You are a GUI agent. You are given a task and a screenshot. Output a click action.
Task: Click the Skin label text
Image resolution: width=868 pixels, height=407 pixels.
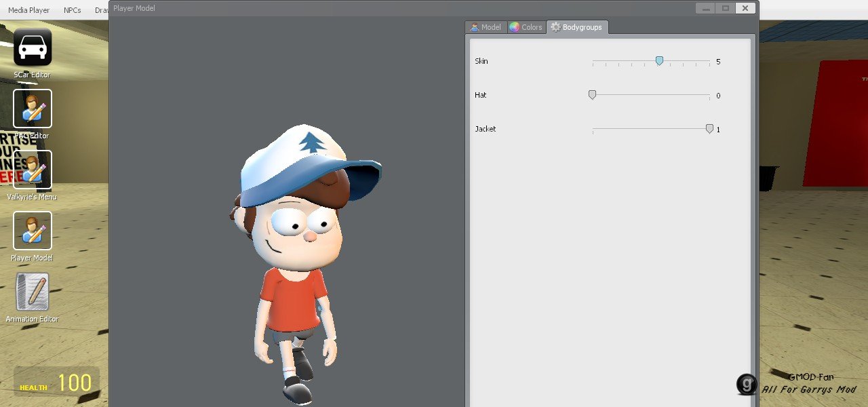[x=481, y=61]
